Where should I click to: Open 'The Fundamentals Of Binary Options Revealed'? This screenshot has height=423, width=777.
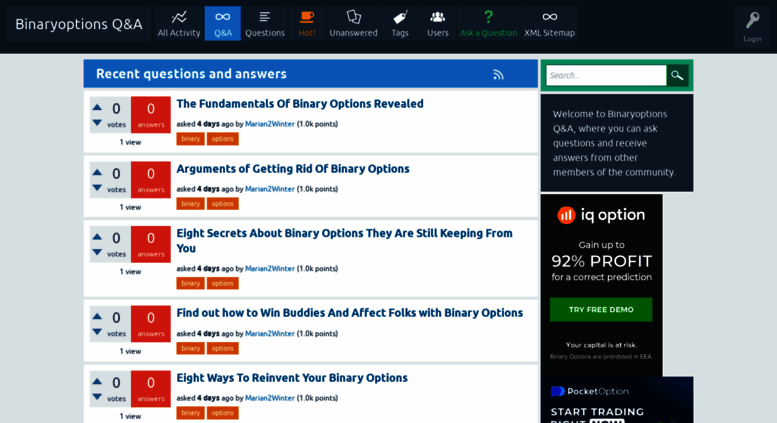point(300,104)
